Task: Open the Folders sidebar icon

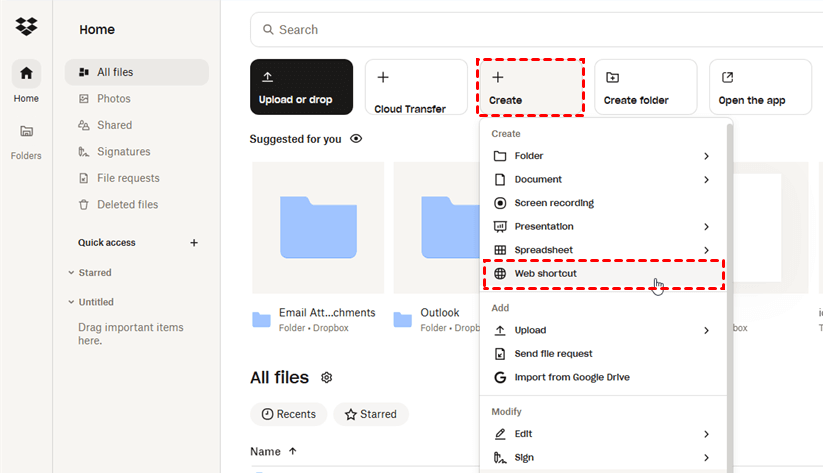Action: coord(26,131)
